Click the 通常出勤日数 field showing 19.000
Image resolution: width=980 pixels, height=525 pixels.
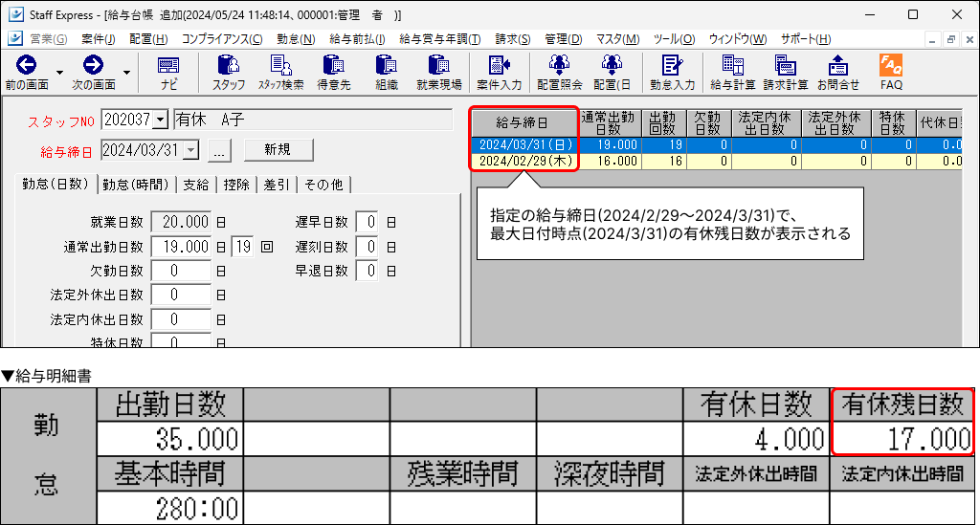[x=181, y=247]
